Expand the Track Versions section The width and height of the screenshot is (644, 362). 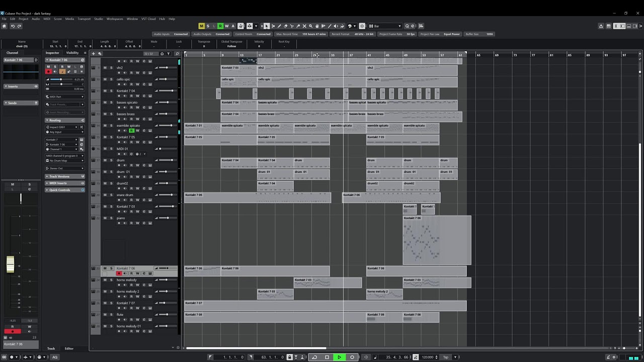point(65,176)
